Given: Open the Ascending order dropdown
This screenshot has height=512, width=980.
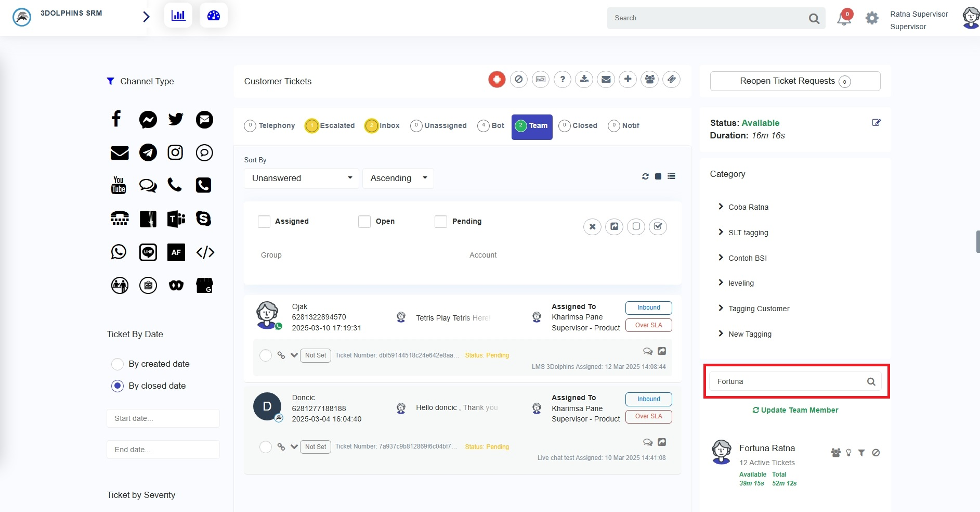Looking at the screenshot, I should point(398,178).
